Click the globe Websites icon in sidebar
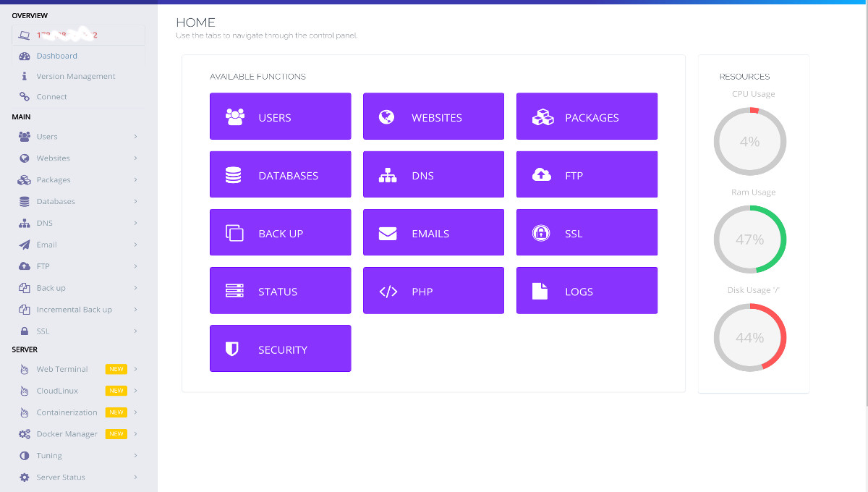This screenshot has width=868, height=492. pyautogui.click(x=24, y=158)
